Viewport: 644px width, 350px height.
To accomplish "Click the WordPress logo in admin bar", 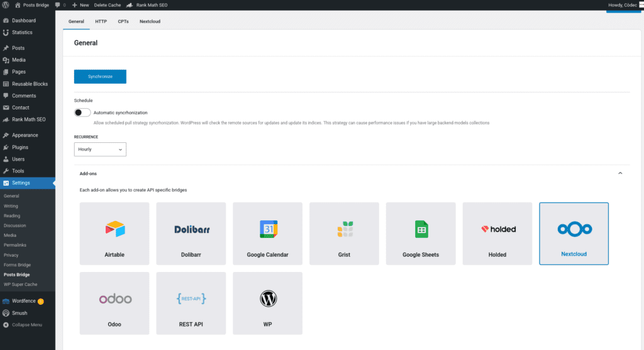I will click(6, 5).
